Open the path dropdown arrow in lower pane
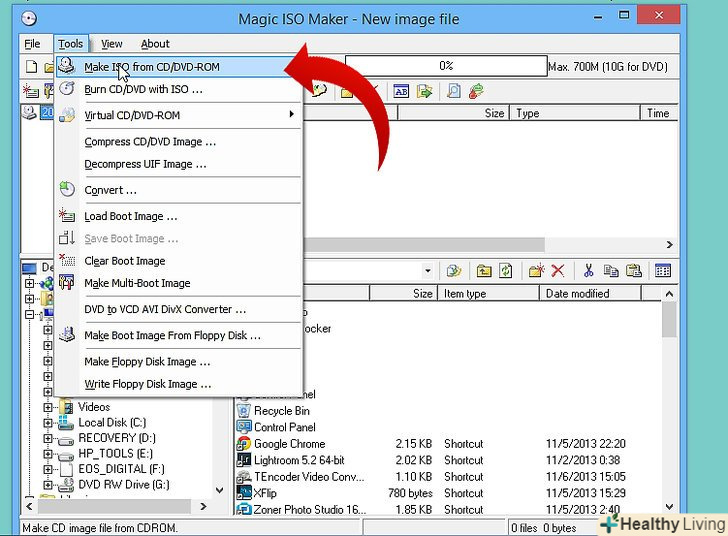 [428, 271]
